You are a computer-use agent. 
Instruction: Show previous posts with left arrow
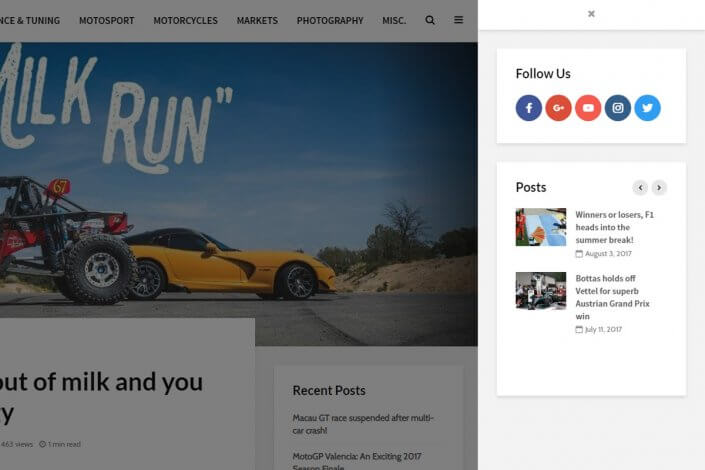pos(640,187)
